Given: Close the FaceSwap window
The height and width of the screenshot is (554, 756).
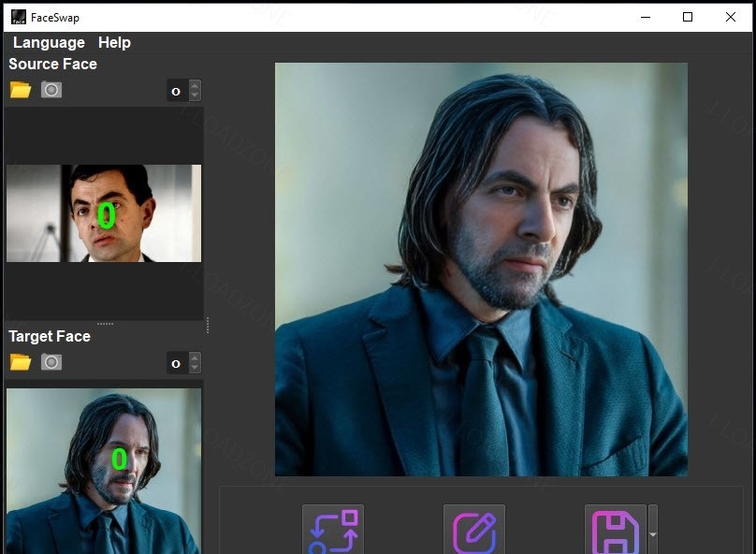Looking at the screenshot, I should tap(731, 17).
